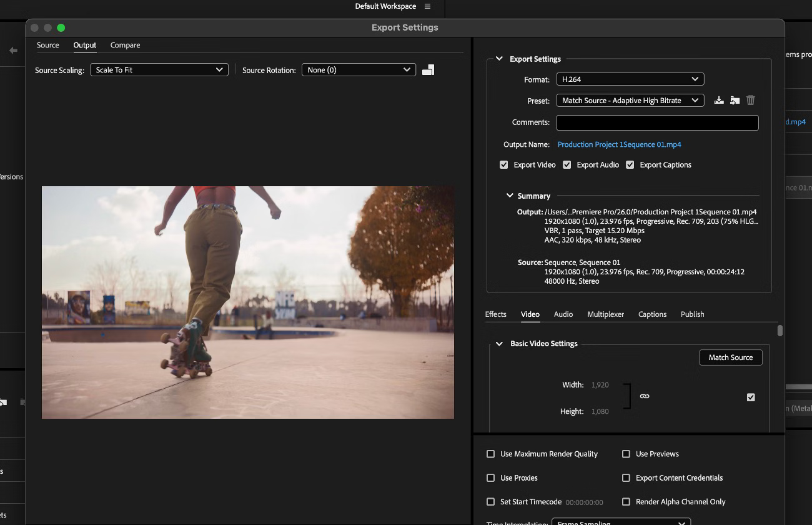This screenshot has width=812, height=525.
Task: Open the Source Scaling dropdown
Action: coord(159,70)
